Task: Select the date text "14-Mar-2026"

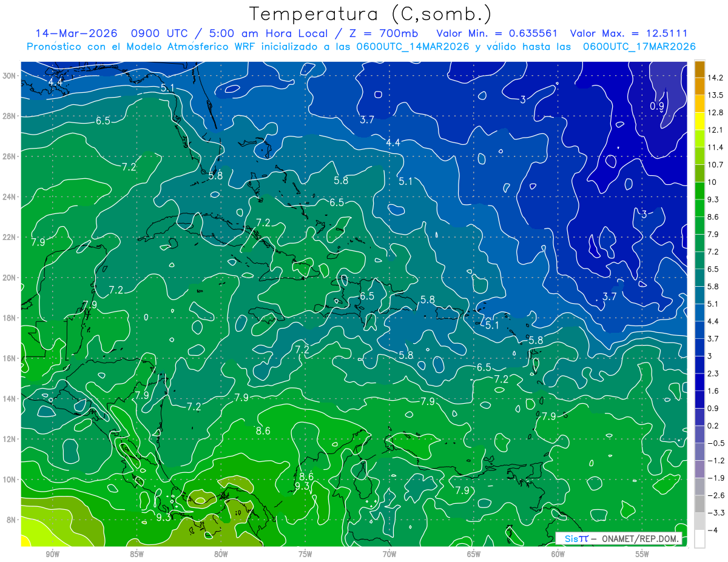Action: pyautogui.click(x=75, y=33)
